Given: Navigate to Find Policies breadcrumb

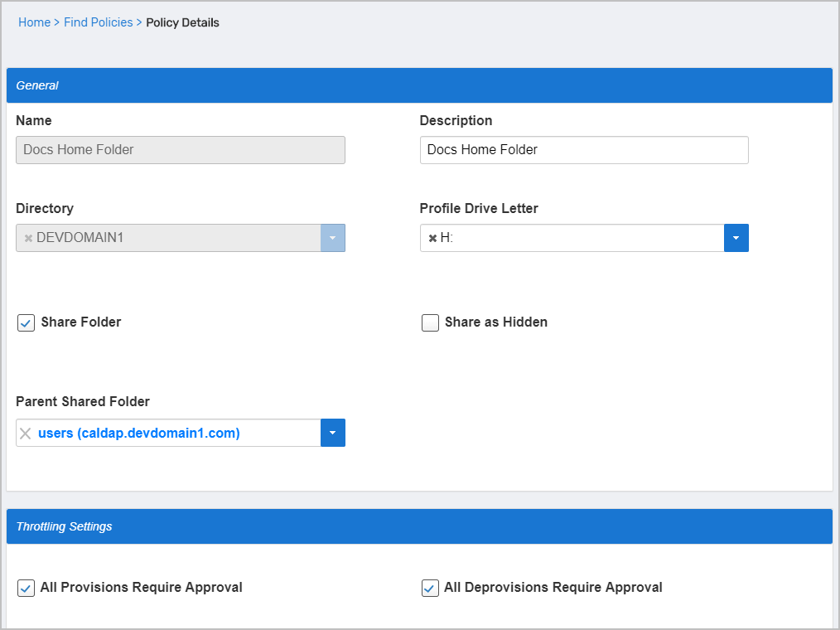Looking at the screenshot, I should [x=98, y=22].
